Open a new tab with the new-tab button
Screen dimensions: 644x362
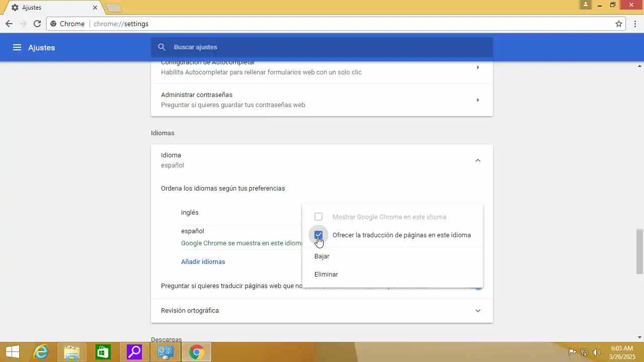coord(114,8)
